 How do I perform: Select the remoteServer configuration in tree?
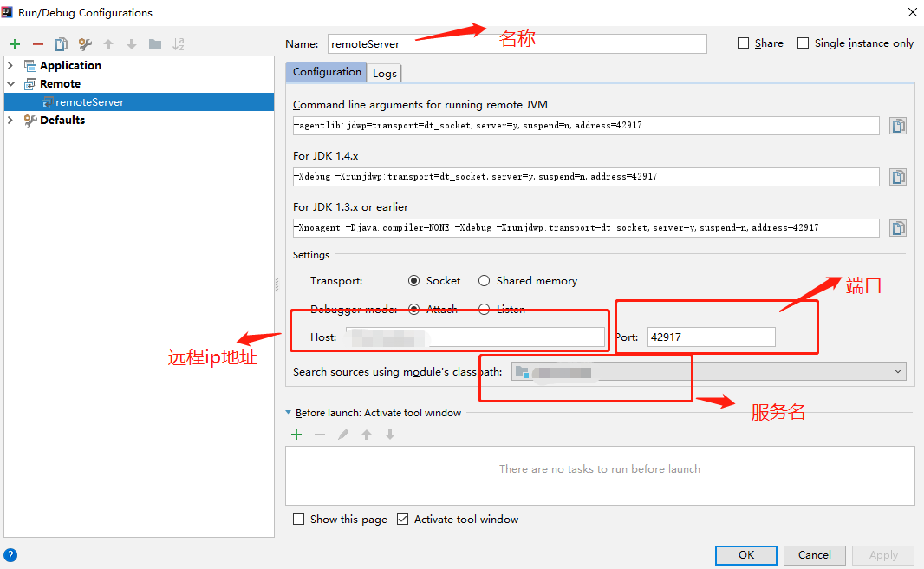click(x=89, y=102)
